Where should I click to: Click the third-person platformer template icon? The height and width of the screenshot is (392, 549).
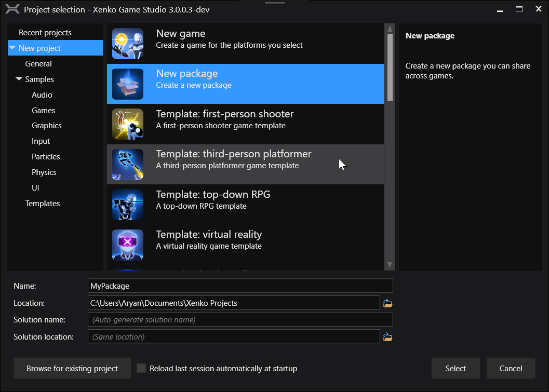127,165
